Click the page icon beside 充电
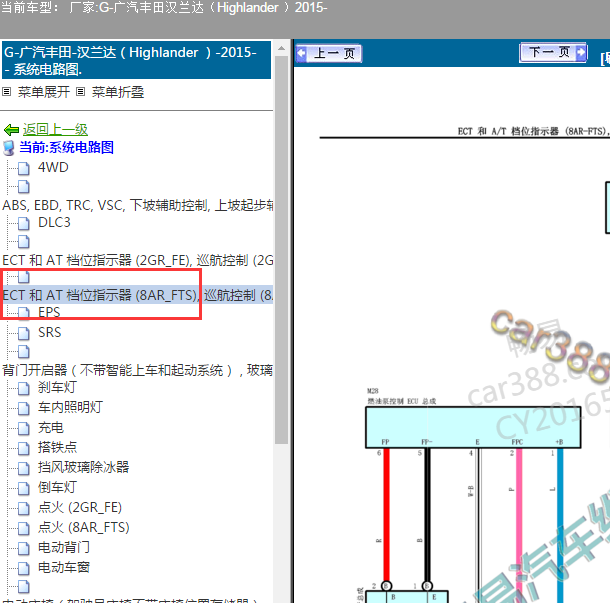610x603 pixels. pyautogui.click(x=23, y=429)
